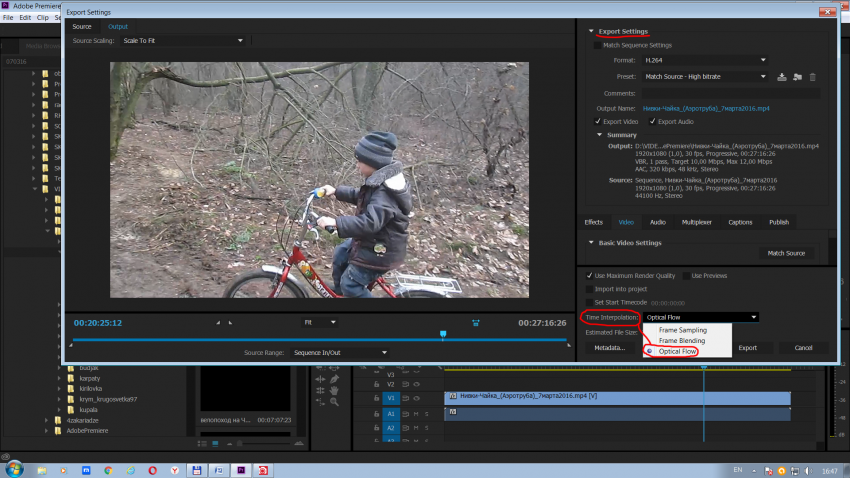Click the export preview playhead handle
This screenshot has height=478, width=850.
[x=443, y=334]
